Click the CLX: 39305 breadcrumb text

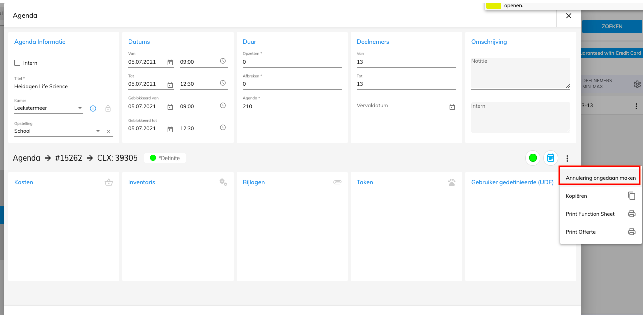(117, 158)
